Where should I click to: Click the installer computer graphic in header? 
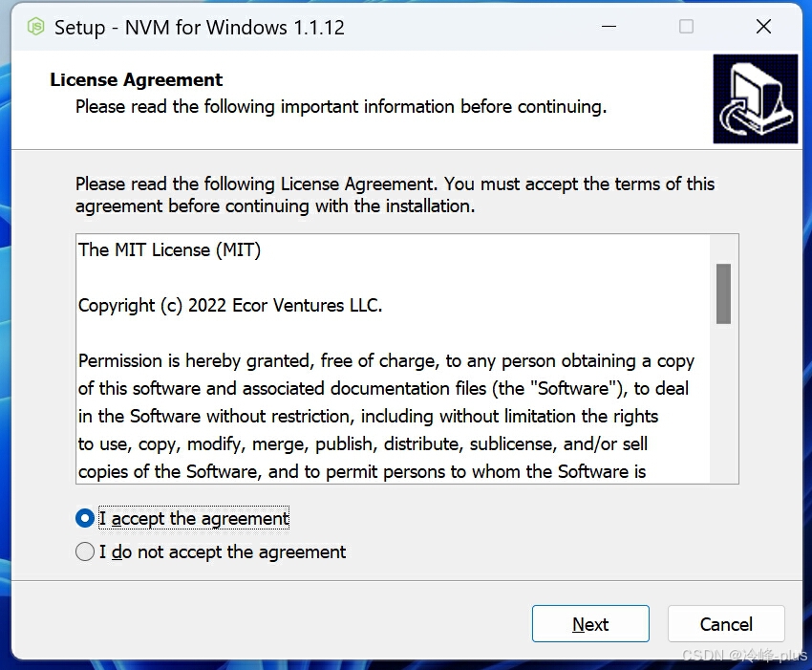point(755,98)
